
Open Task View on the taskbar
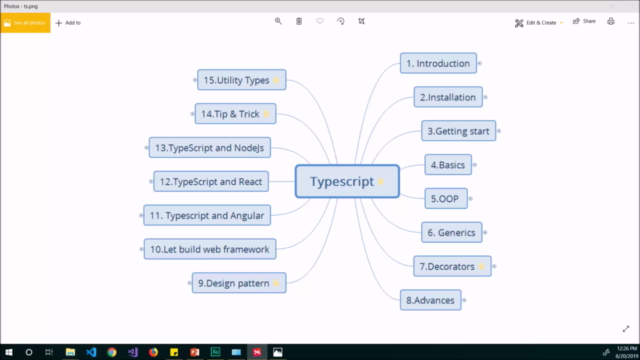click(49, 352)
